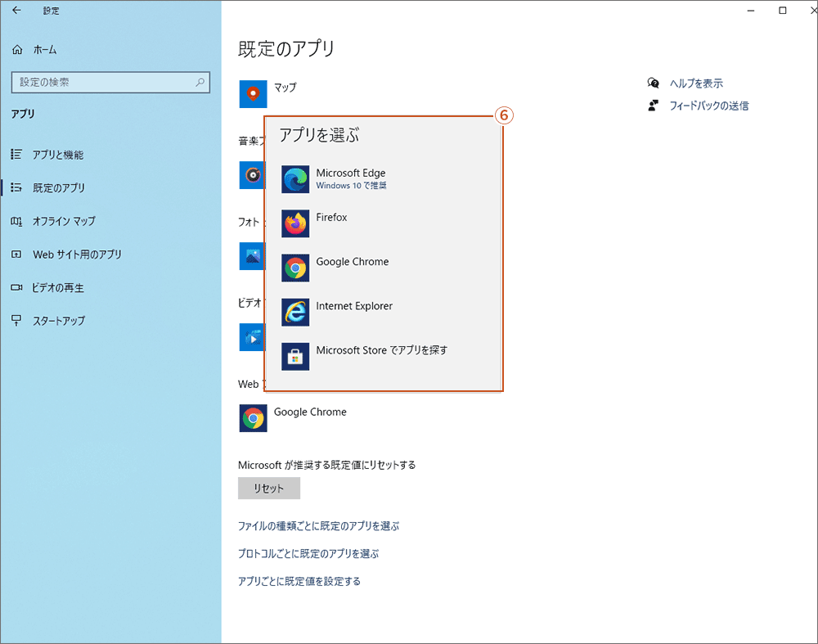Click the オフライン マップ map icon
Screen dimensions: 818x644
click(x=16, y=221)
